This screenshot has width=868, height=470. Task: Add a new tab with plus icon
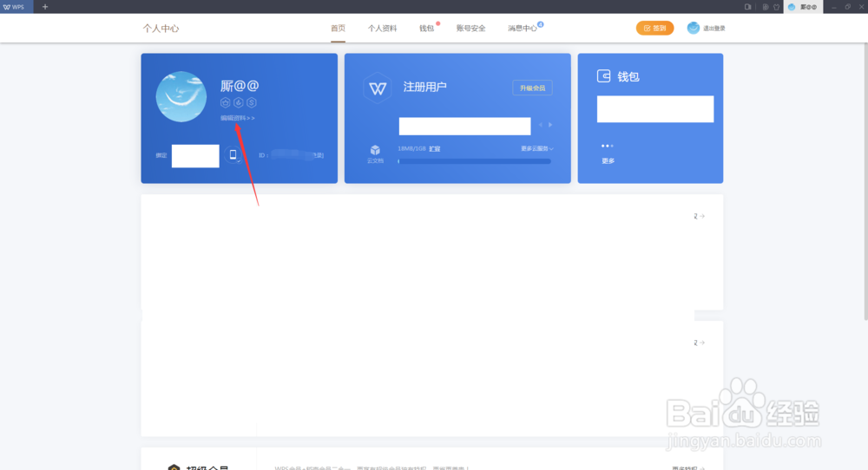coord(45,7)
